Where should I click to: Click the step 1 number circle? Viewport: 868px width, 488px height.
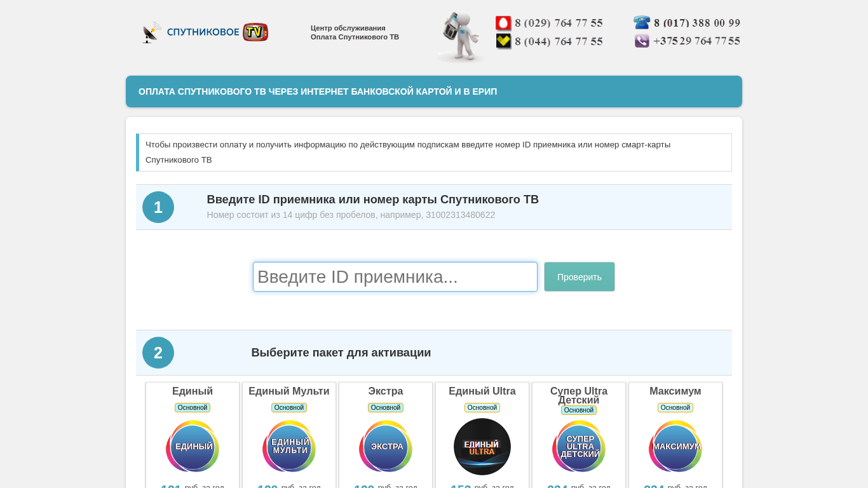(x=158, y=207)
